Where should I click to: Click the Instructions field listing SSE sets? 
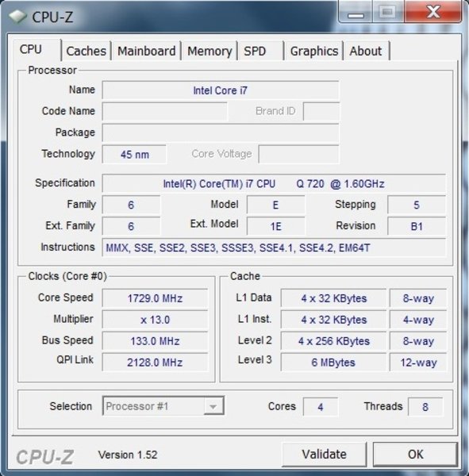click(274, 248)
